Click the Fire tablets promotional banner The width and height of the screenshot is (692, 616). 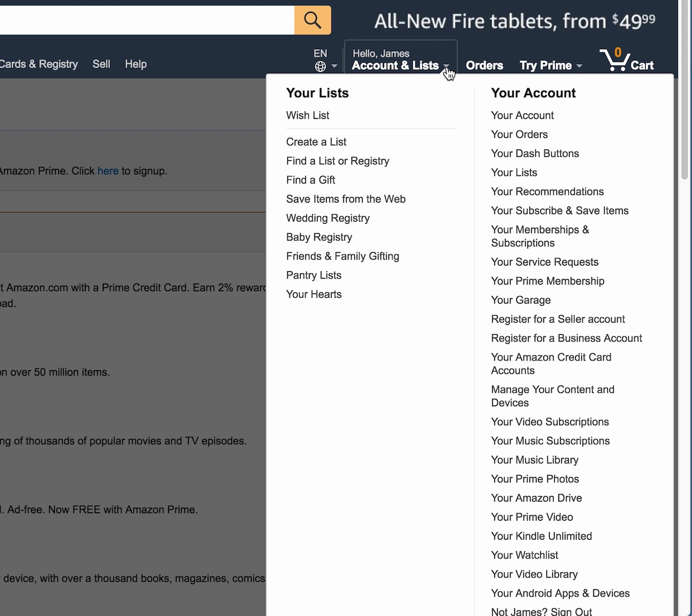pos(514,21)
